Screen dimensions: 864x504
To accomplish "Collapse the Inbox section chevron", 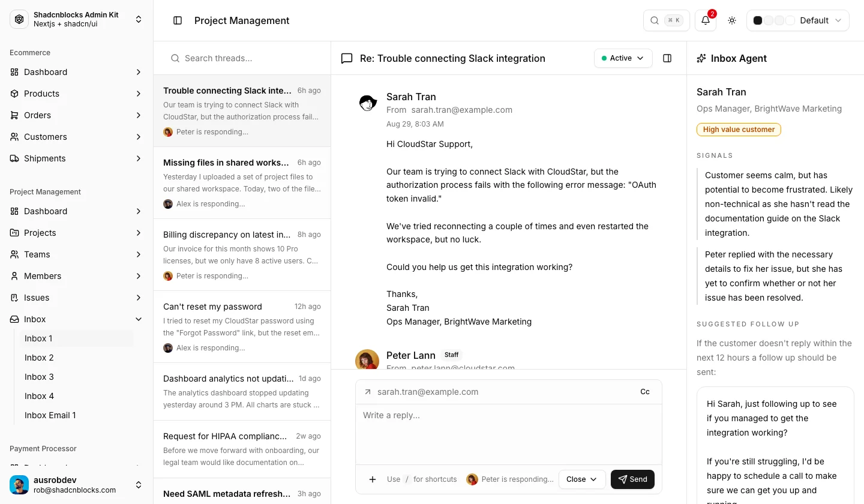I will coord(139,319).
